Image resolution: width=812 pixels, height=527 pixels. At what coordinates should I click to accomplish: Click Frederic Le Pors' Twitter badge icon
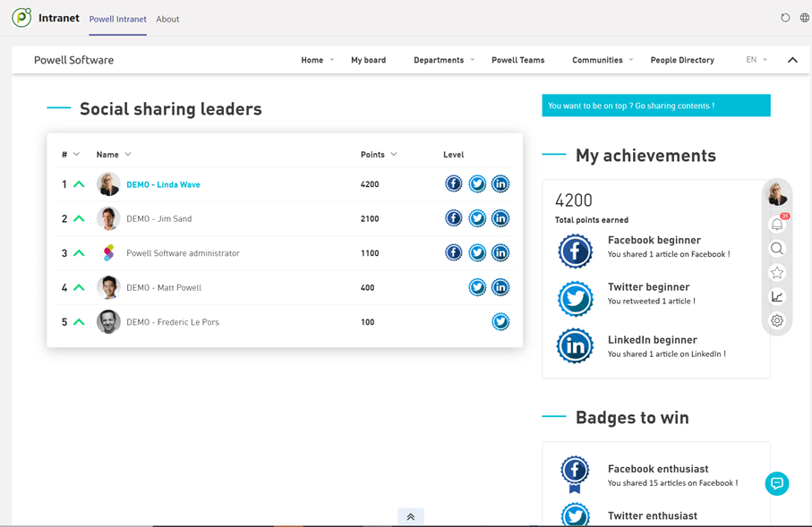tap(500, 321)
